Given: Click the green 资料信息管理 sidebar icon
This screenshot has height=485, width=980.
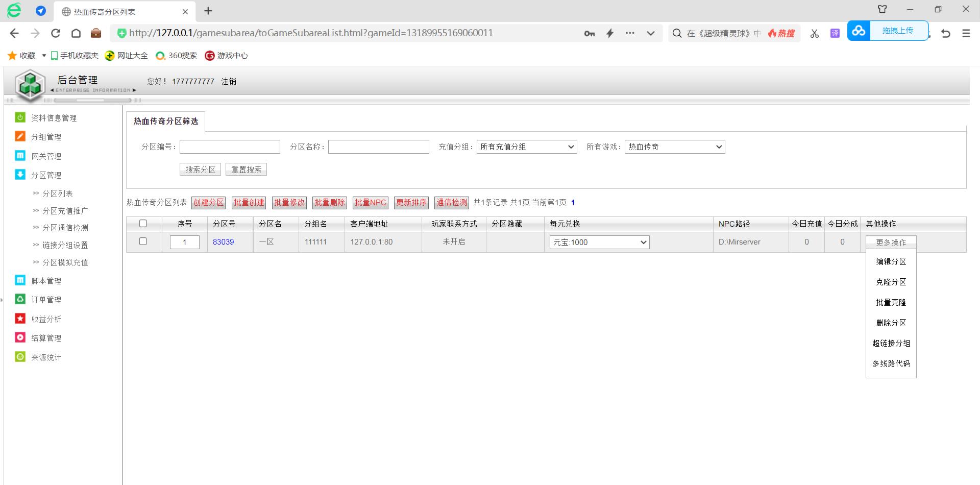Looking at the screenshot, I should click(x=20, y=117).
